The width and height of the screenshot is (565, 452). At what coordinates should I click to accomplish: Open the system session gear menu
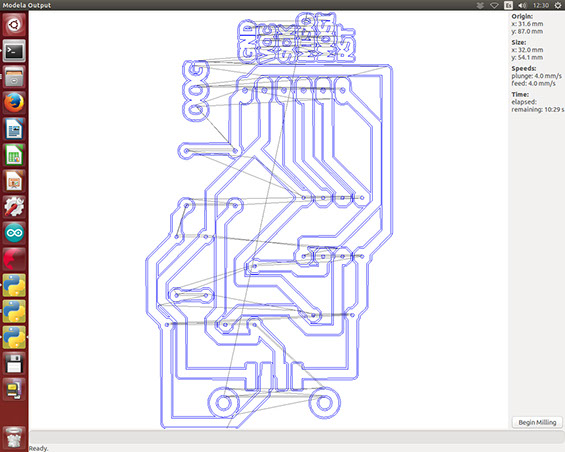coord(557,5)
